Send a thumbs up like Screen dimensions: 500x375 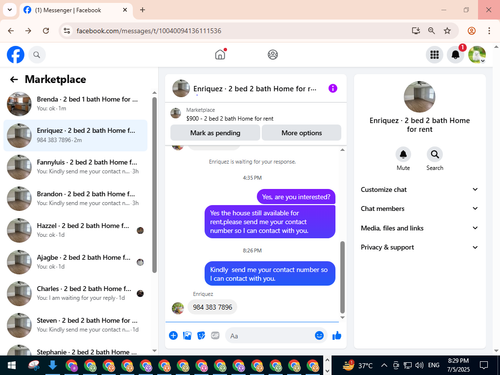coord(337,335)
